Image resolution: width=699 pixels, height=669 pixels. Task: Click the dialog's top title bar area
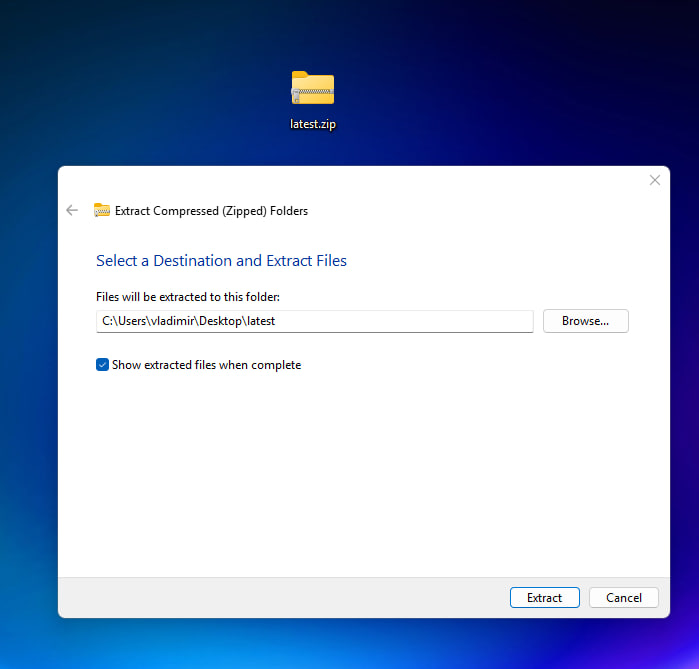(x=360, y=180)
